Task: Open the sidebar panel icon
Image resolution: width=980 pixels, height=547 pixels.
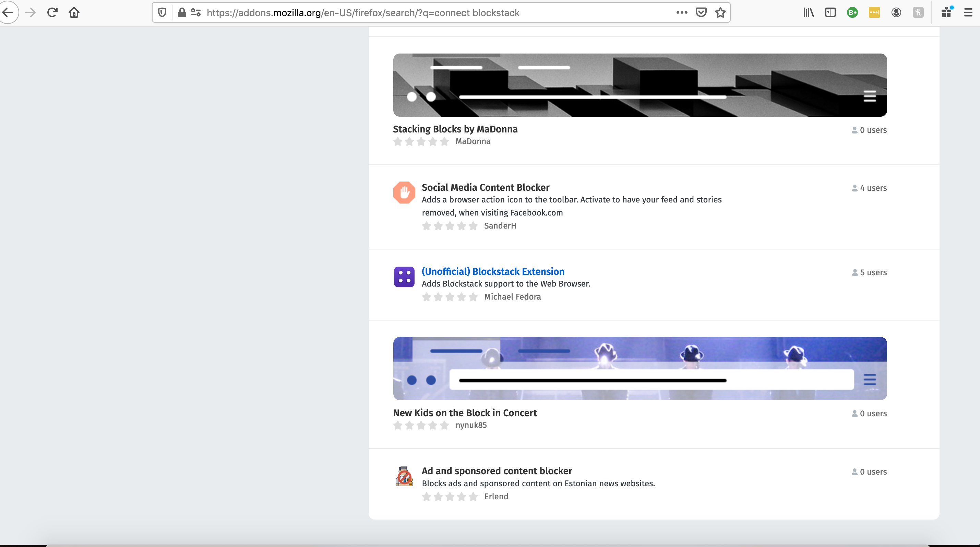Action: (830, 13)
